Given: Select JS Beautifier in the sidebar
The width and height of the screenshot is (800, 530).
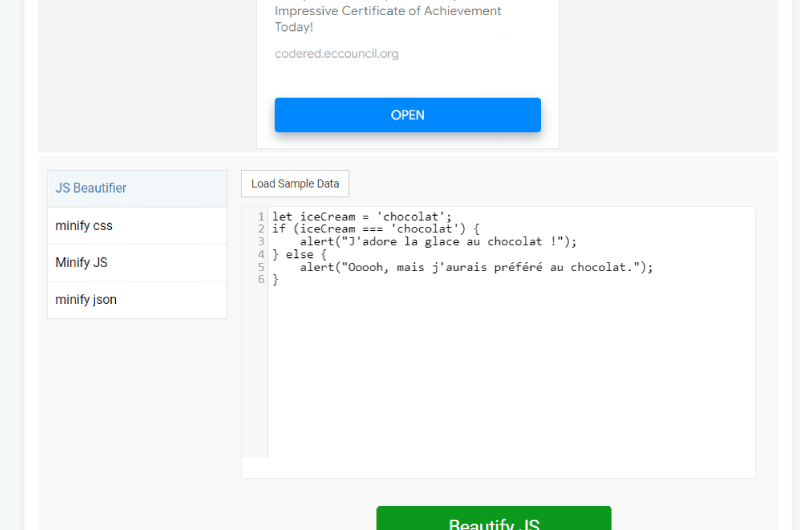Looking at the screenshot, I should [x=137, y=188].
